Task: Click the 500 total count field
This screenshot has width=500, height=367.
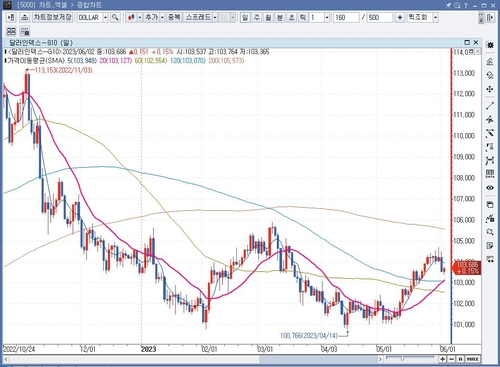Action: (380, 17)
